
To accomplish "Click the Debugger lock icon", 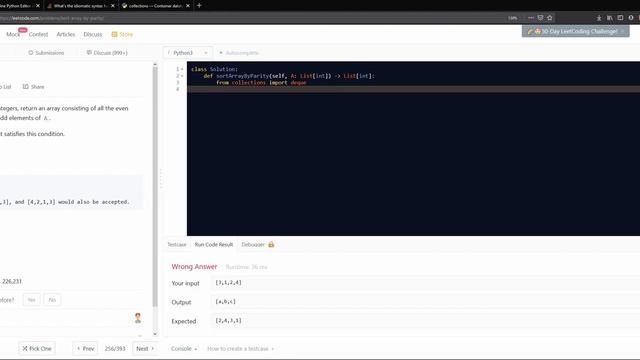I will pyautogui.click(x=271, y=244).
